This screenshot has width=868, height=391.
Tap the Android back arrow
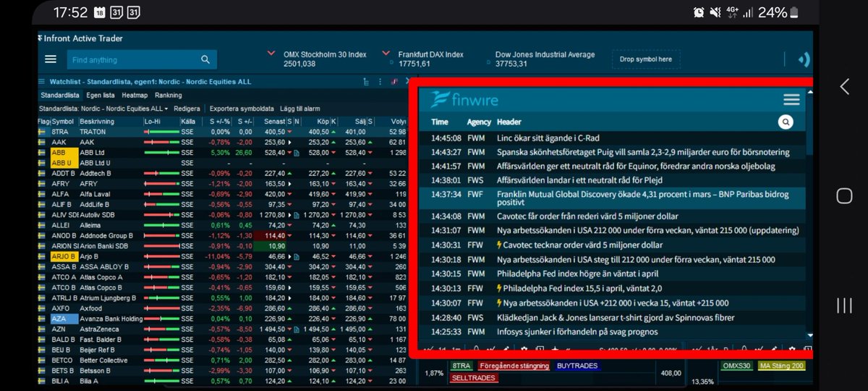click(x=844, y=87)
